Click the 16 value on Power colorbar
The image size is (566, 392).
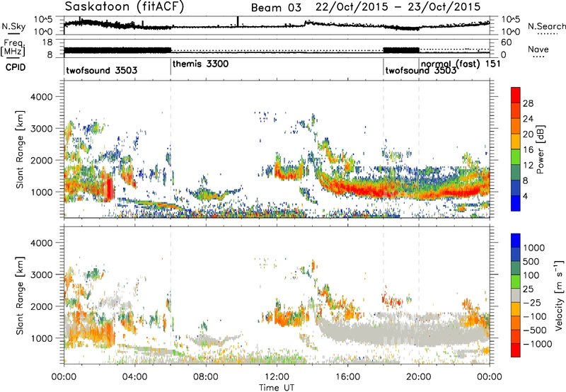click(x=528, y=150)
